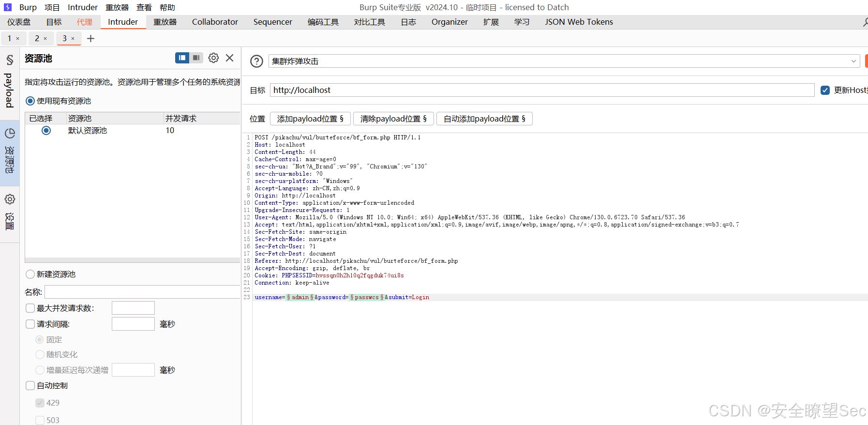Screen dimensions: 868x425
Task: Close the resource pool panel
Action: coord(230,58)
